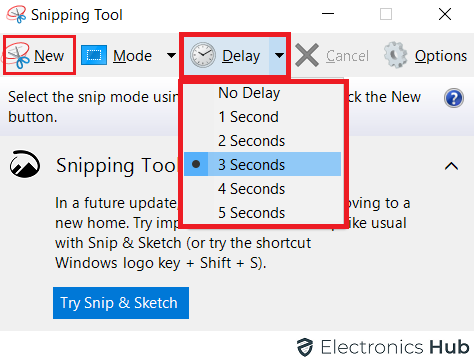Select the 3 Seconds radio bullet
Screen dimensions: 474x362
196,164
